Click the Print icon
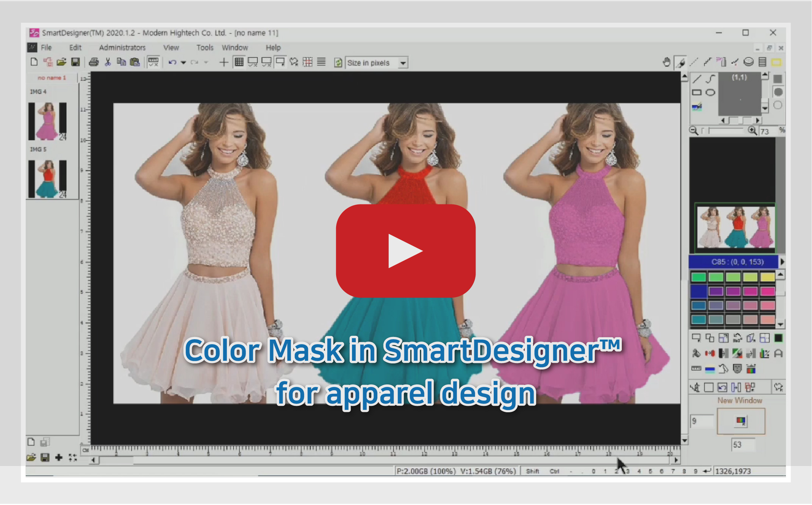This screenshot has width=812, height=505. point(94,62)
